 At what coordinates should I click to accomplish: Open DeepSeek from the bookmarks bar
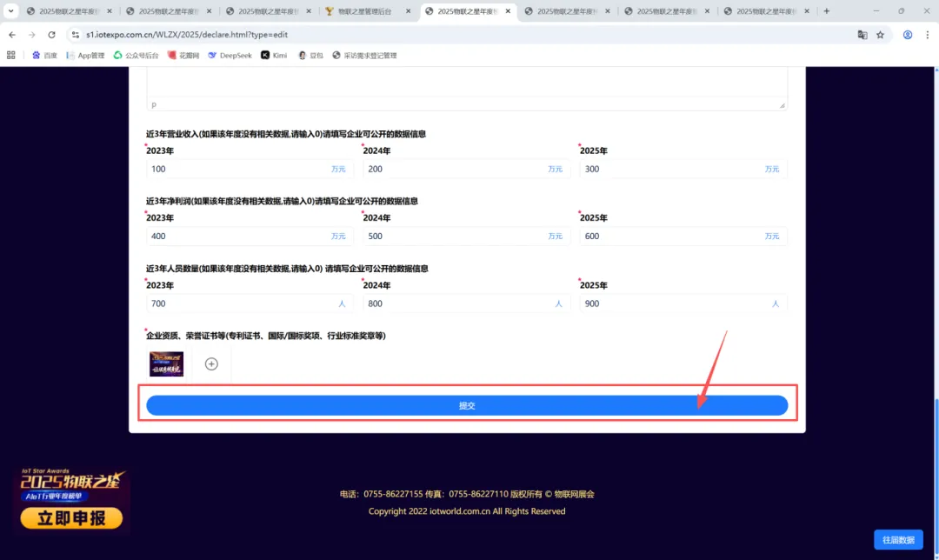pyautogui.click(x=230, y=55)
